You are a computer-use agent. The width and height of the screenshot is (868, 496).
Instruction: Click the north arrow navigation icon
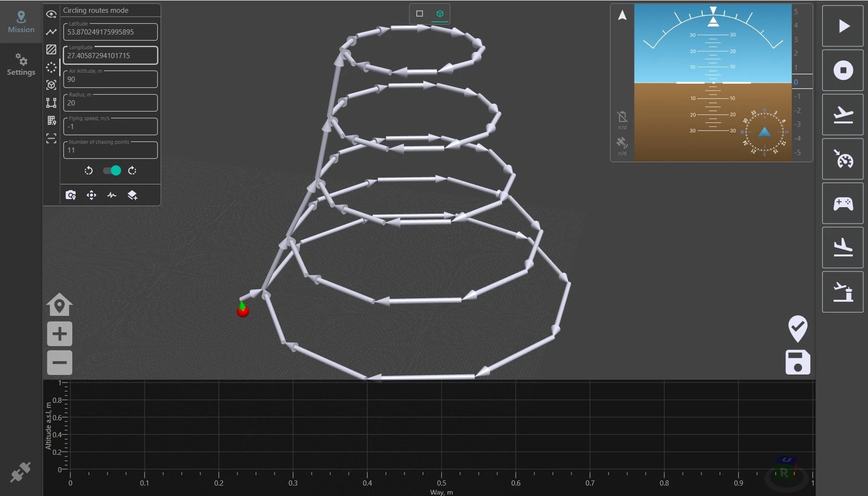(x=622, y=15)
